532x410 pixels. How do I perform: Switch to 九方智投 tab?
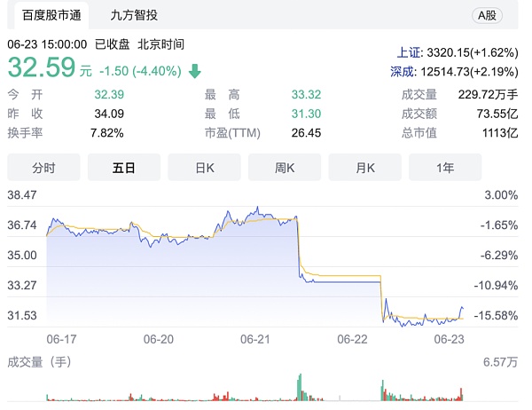point(135,15)
